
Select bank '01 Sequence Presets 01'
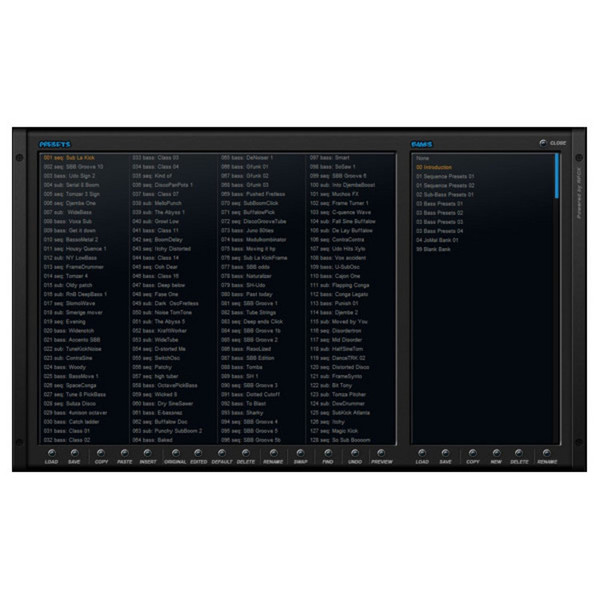[x=445, y=176]
